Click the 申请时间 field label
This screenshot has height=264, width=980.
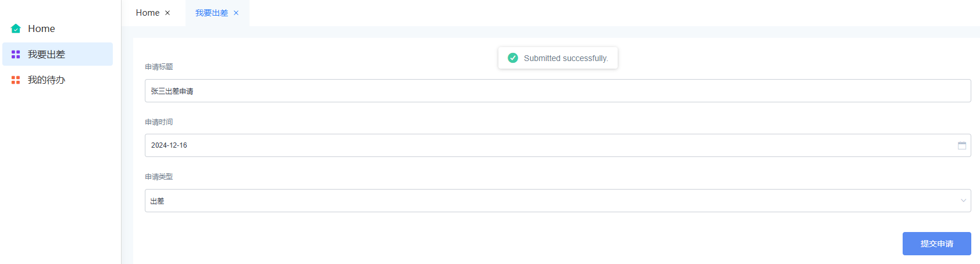tap(159, 122)
